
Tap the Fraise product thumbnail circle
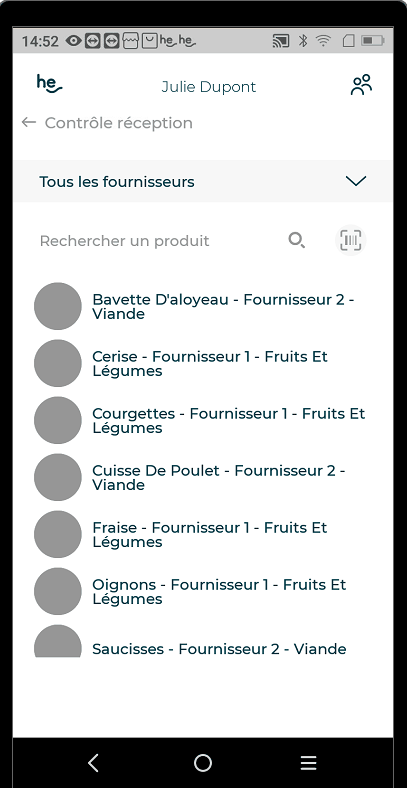58,534
